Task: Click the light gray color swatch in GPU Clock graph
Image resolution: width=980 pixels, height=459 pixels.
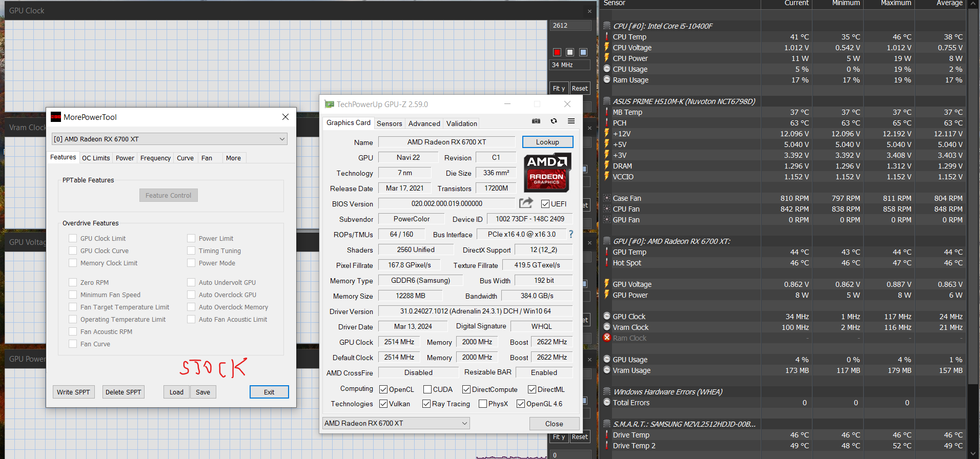Action: tap(570, 52)
